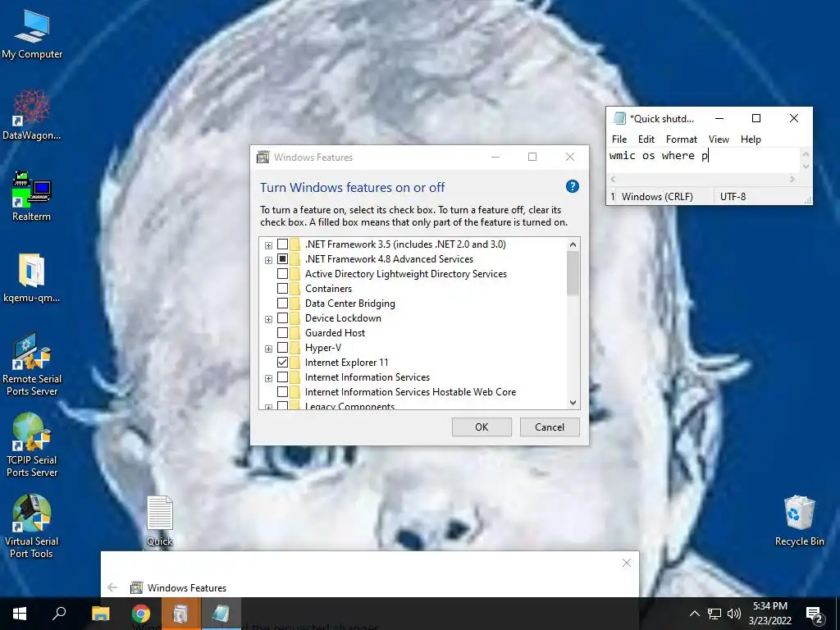Launch Google Chrome from taskbar

[141, 614]
